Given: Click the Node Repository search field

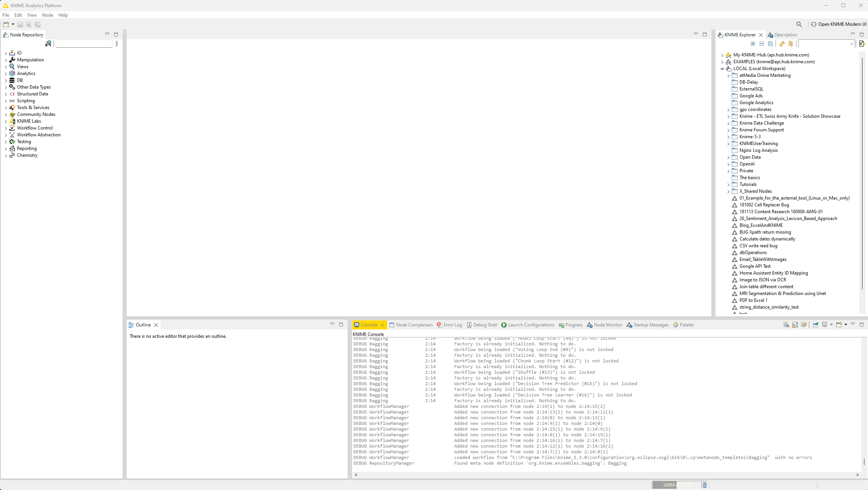Looking at the screenshot, I should tap(84, 44).
